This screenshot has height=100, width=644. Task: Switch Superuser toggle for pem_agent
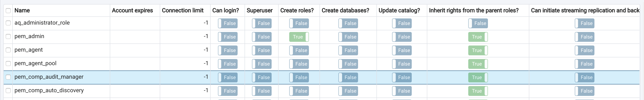click(x=262, y=50)
